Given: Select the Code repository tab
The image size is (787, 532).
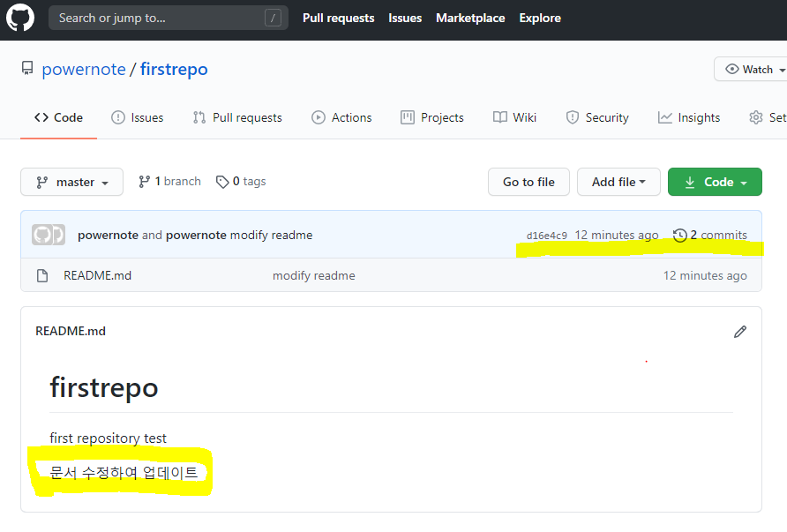Looking at the screenshot, I should (59, 117).
